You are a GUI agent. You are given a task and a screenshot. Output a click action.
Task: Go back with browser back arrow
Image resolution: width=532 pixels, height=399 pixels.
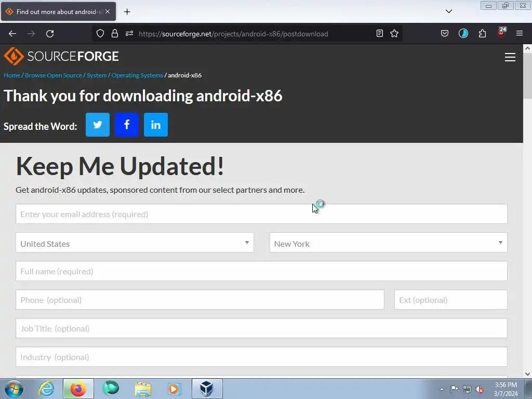coord(12,34)
